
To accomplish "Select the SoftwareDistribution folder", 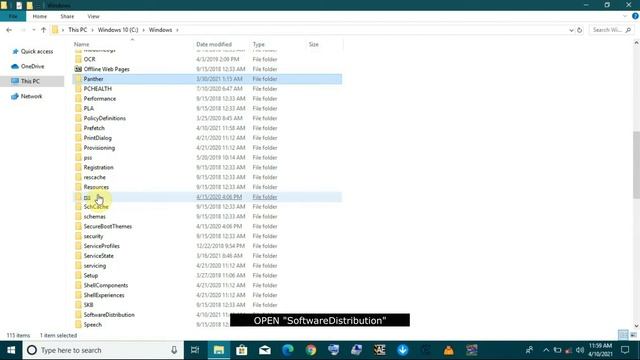I will [x=109, y=315].
